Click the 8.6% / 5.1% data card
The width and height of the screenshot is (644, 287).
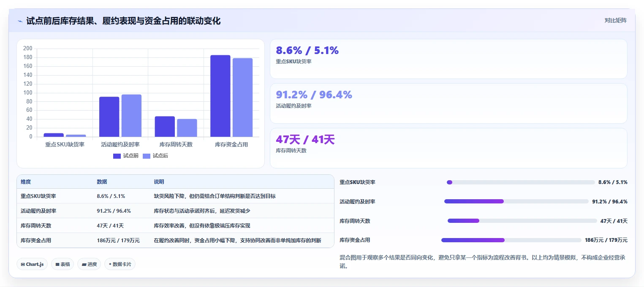(x=448, y=59)
